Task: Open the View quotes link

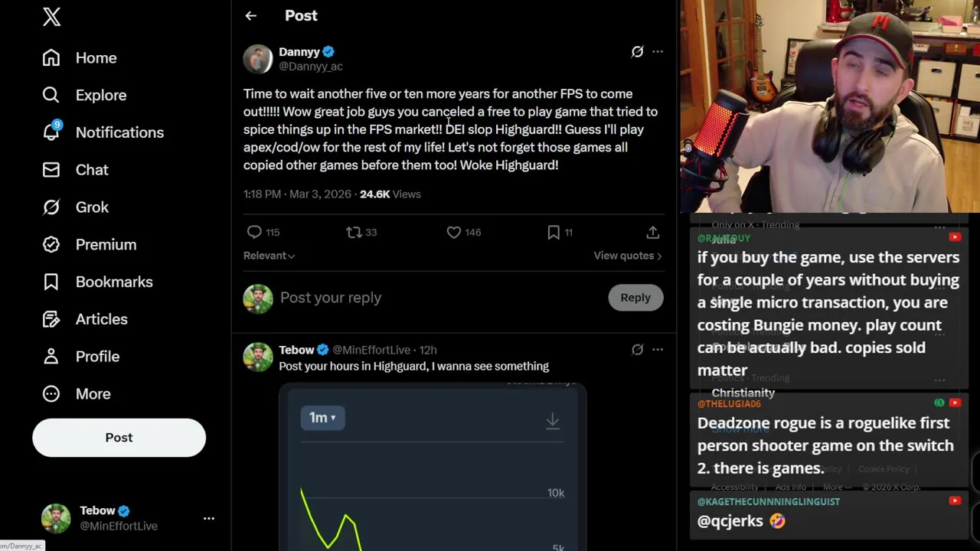Action: coord(627,256)
